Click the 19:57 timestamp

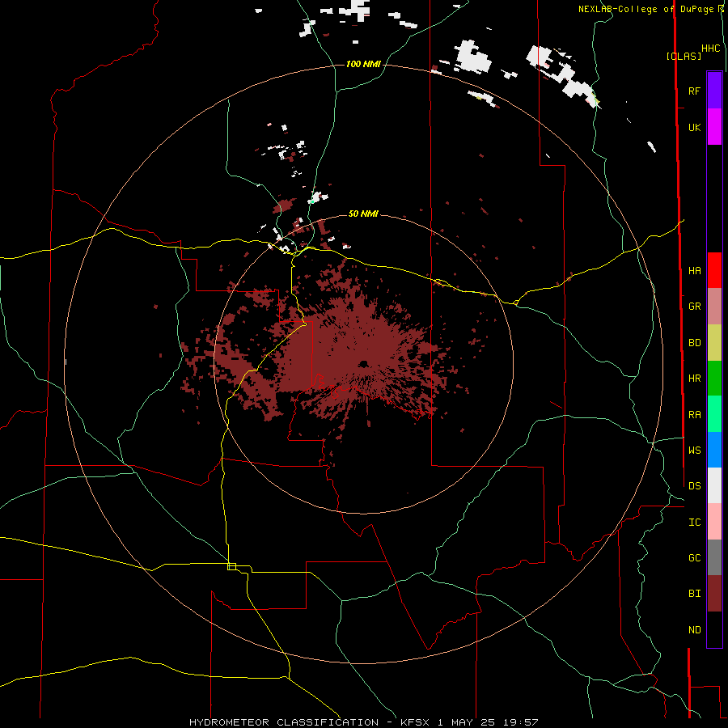[x=521, y=722]
